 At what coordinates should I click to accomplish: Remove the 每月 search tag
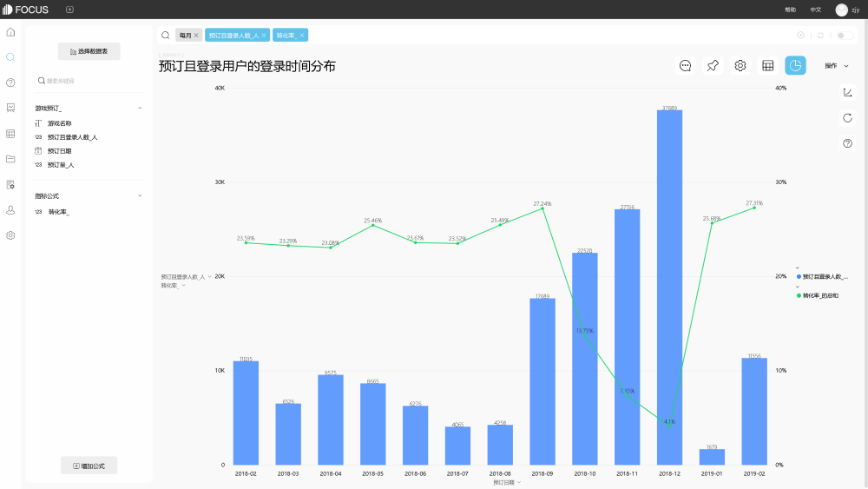click(196, 36)
